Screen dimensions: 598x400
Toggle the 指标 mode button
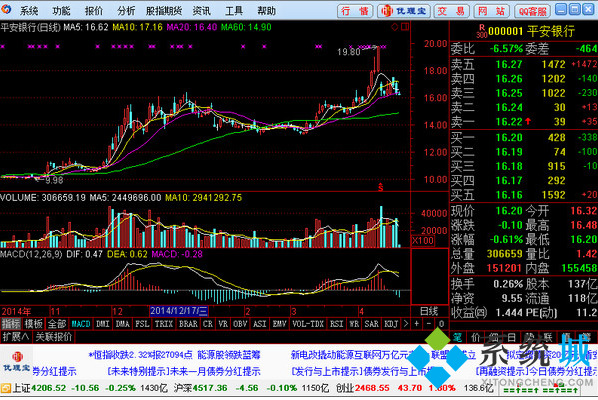(11, 324)
